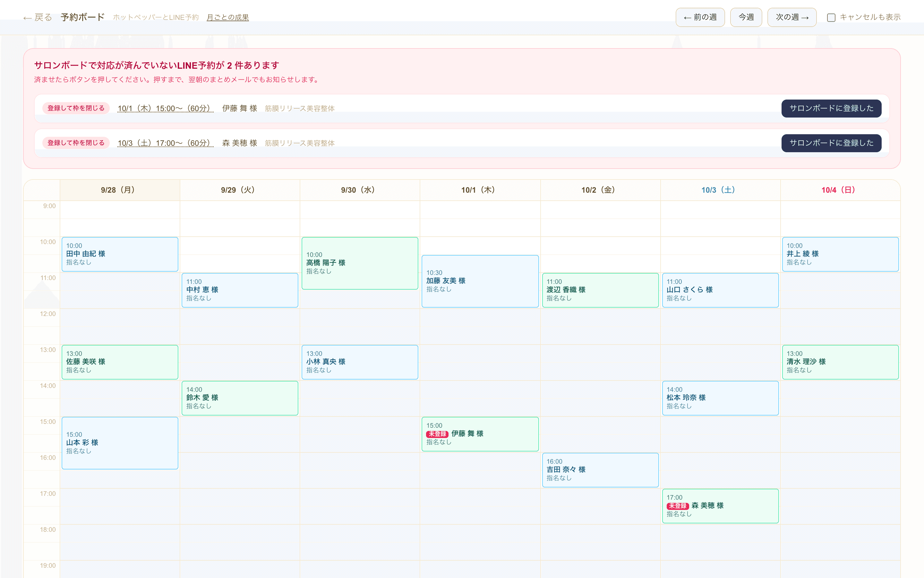The height and width of the screenshot is (578, 924).
Task: Enable the キャンセルも表示 checkbox
Action: point(831,18)
